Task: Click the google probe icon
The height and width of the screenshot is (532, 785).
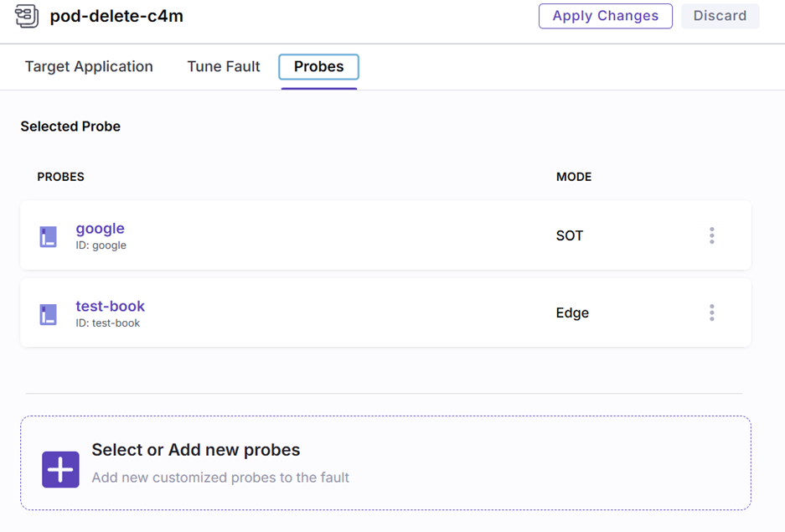Action: (49, 236)
